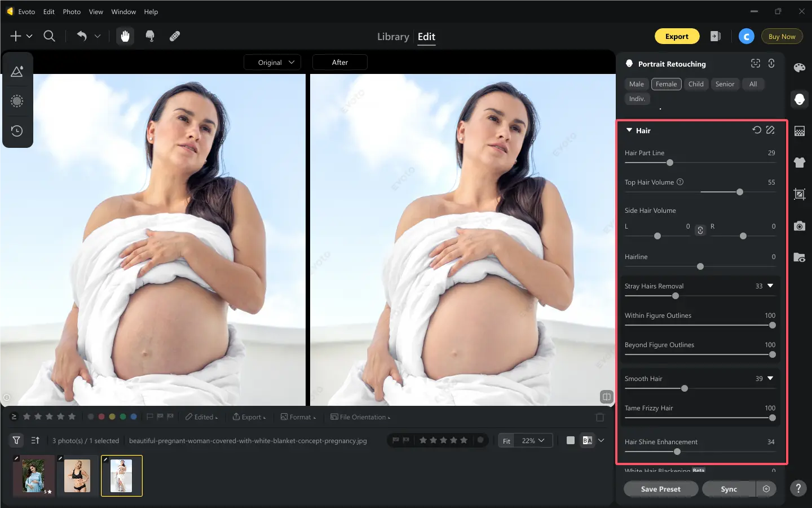The height and width of the screenshot is (508, 812).
Task: Open the Edit menu
Action: (49, 11)
